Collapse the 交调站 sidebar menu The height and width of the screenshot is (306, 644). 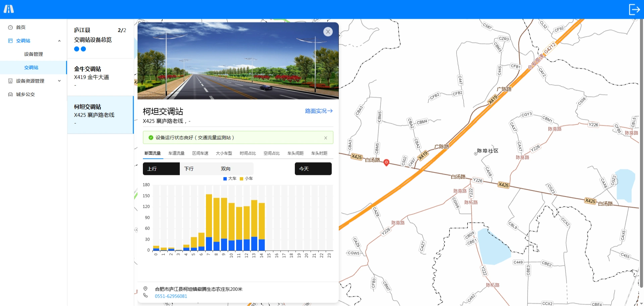tap(59, 41)
